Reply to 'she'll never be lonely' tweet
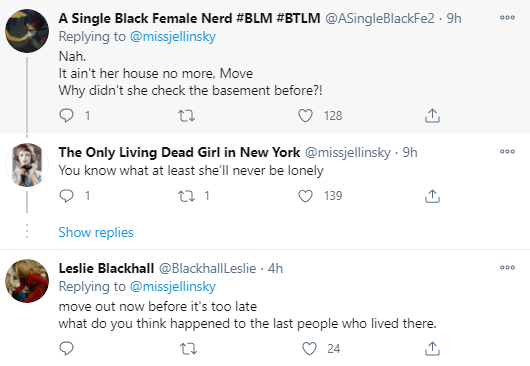Viewport: 530px width, 366px height. (66, 196)
